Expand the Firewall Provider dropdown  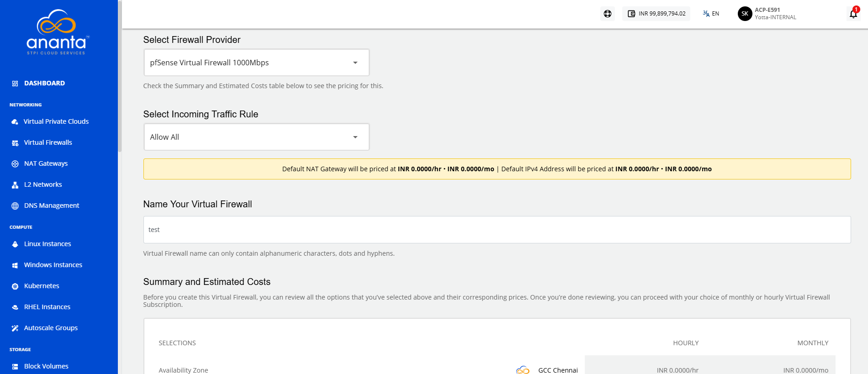(257, 63)
